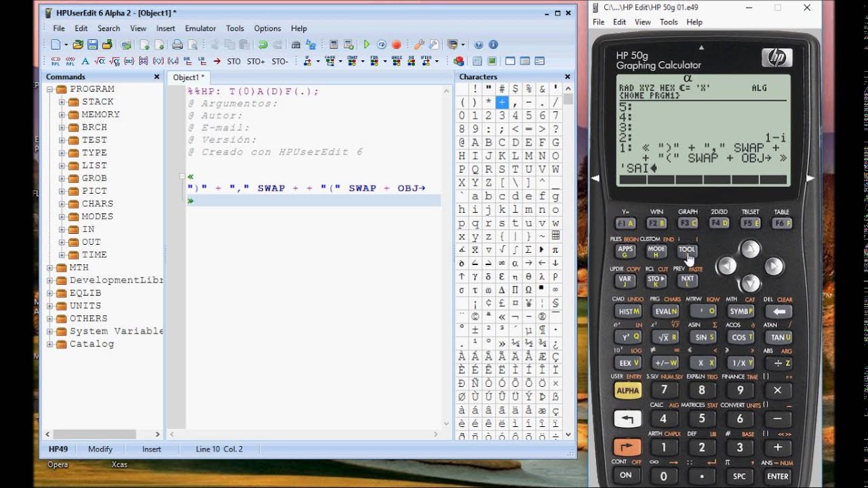This screenshot has width=868, height=488.
Task: Click the ON key on the calculator
Action: [626, 475]
